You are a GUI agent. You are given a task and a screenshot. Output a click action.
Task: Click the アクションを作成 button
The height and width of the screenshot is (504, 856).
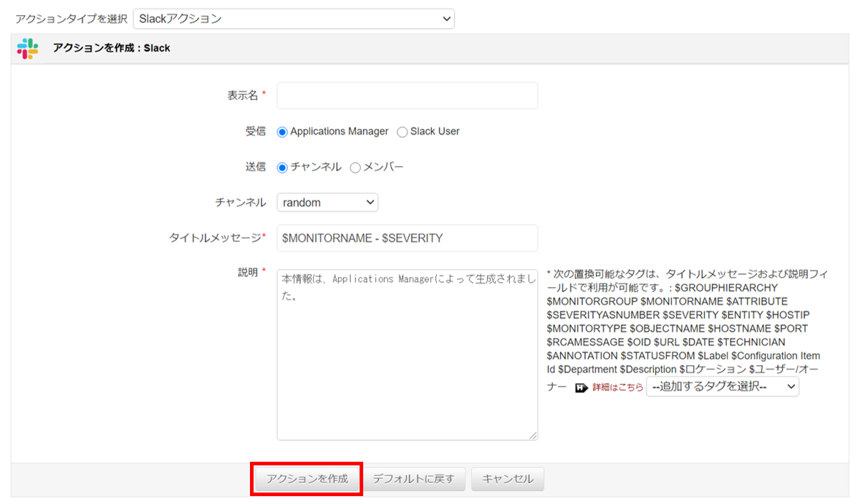tap(307, 479)
